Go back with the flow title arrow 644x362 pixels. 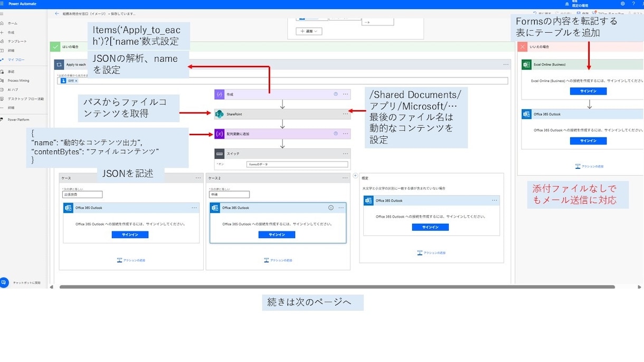[x=57, y=14]
